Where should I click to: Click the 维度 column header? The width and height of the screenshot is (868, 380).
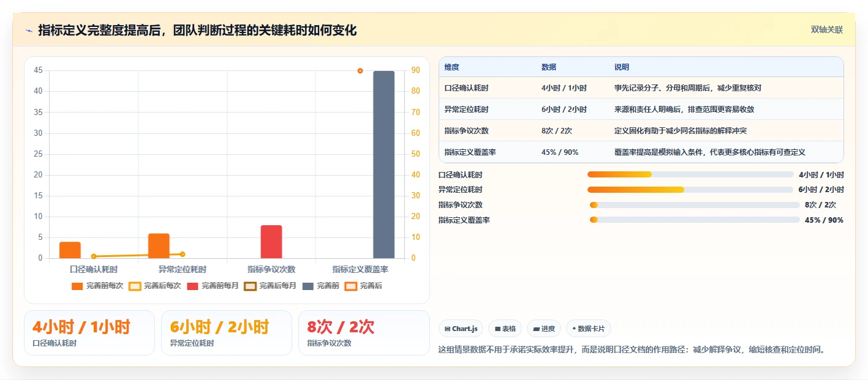(452, 67)
